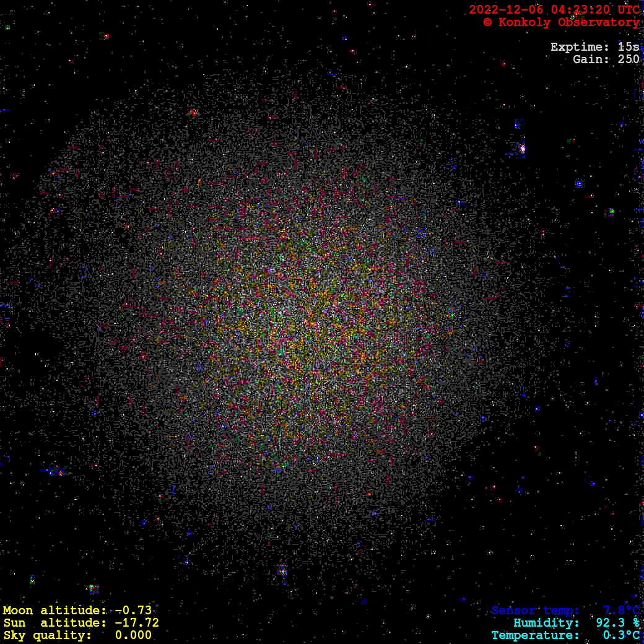Select the Humidity 92.3 % reading
This screenshot has width=644, height=644.
point(576,623)
